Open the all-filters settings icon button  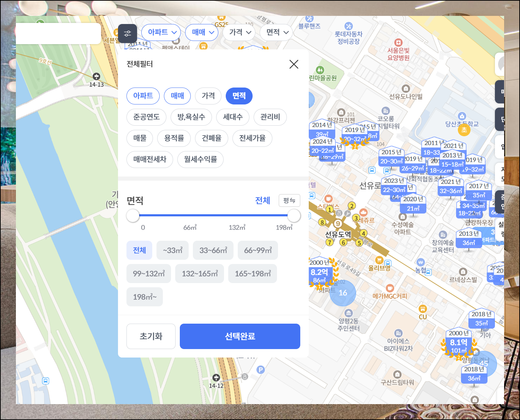click(x=128, y=34)
